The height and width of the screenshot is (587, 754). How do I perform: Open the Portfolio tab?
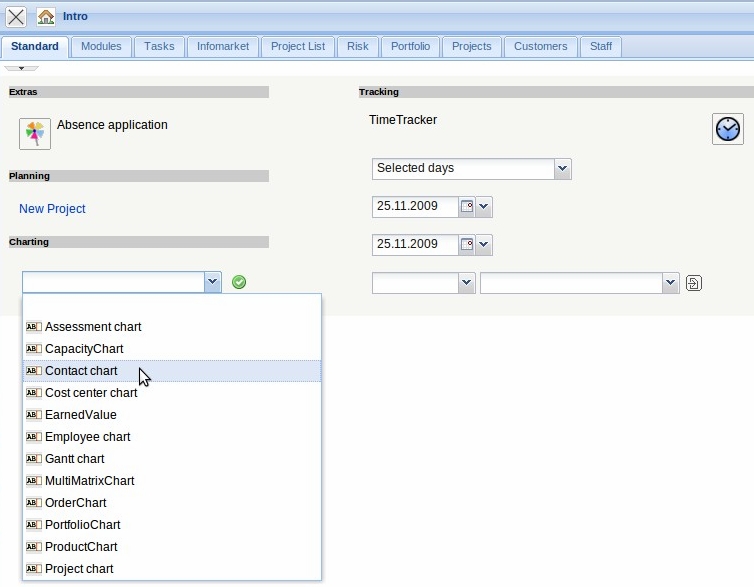(410, 46)
